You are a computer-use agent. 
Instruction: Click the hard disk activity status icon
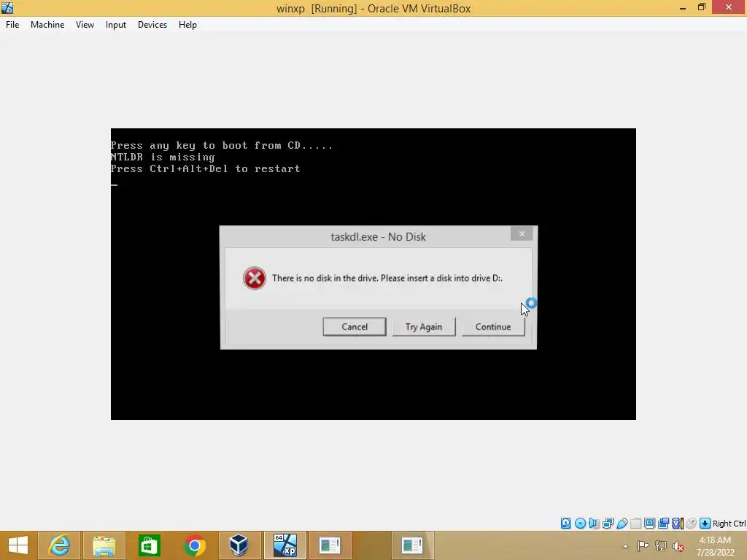click(x=565, y=524)
